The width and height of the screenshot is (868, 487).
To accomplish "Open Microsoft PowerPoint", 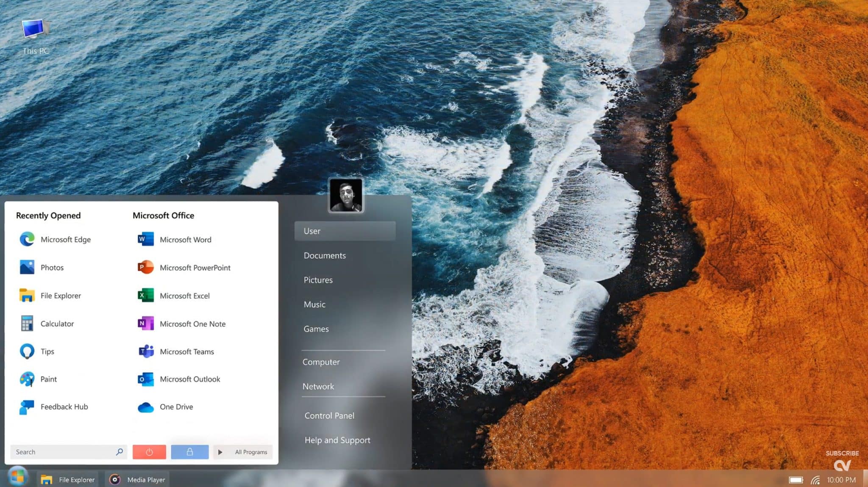I will [195, 268].
